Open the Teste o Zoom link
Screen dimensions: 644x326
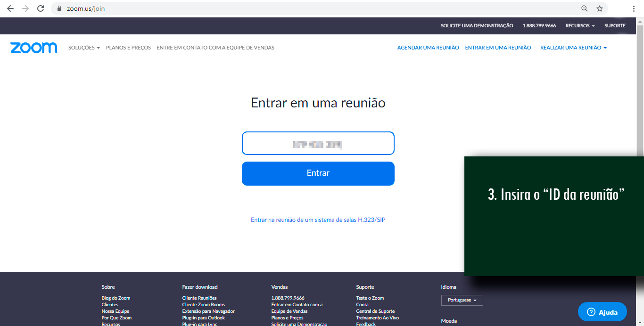pyautogui.click(x=370, y=298)
